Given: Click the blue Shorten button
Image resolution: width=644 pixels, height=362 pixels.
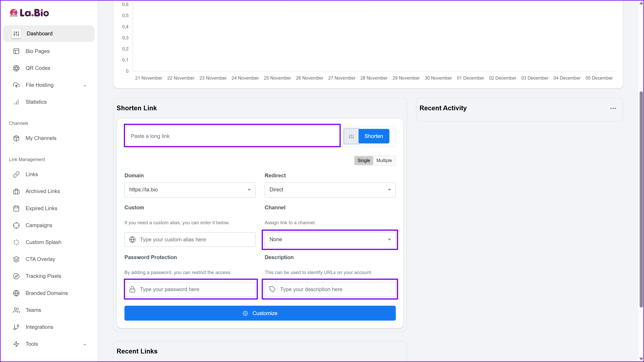Looking at the screenshot, I should pyautogui.click(x=374, y=136).
